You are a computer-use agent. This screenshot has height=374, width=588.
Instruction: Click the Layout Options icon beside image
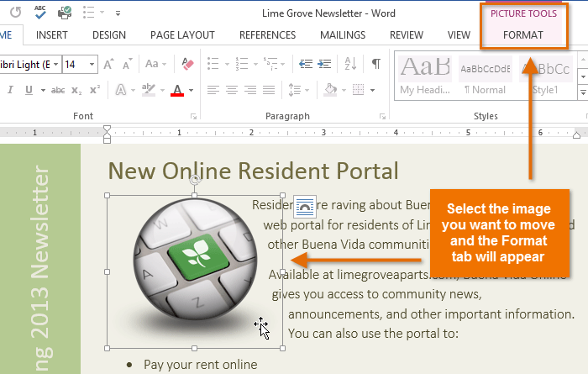(304, 206)
